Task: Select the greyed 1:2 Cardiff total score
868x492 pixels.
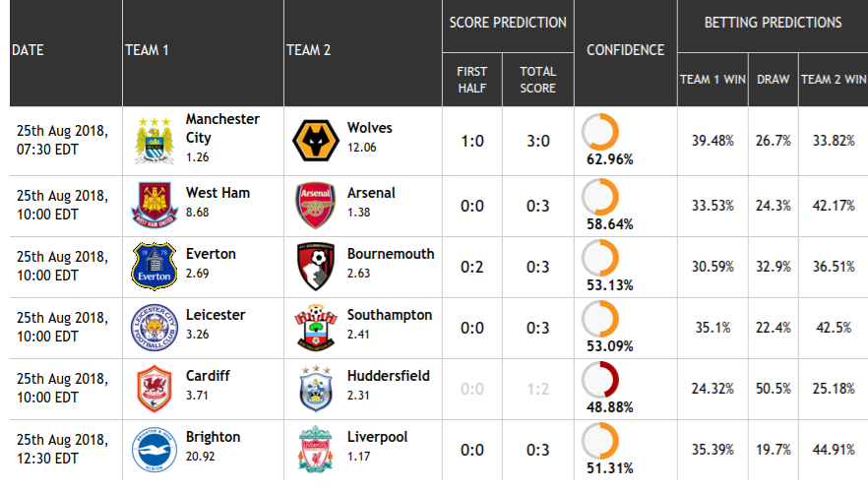Action: 538,389
